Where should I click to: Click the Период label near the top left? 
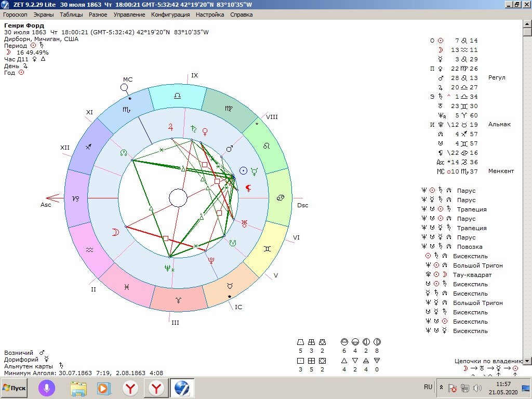tap(15, 46)
